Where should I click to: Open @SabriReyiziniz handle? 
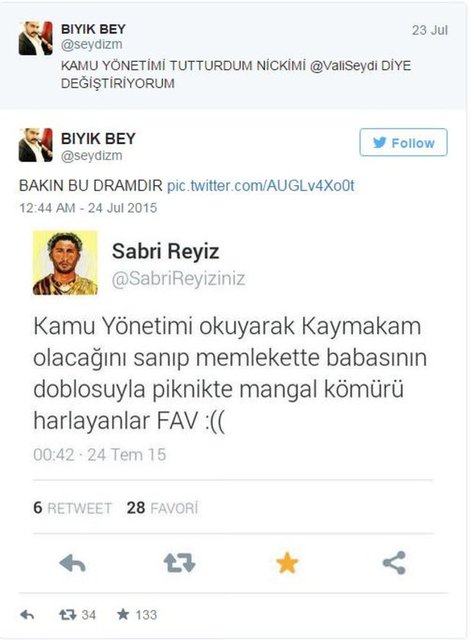click(178, 279)
